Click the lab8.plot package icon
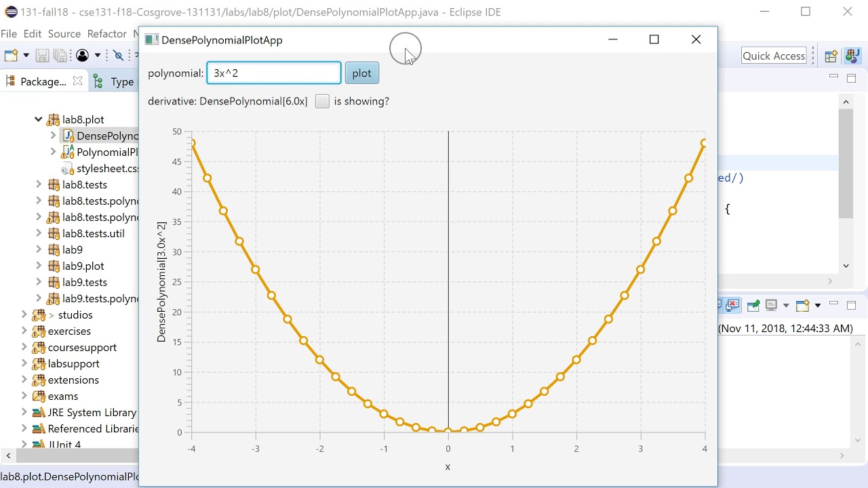 [53, 120]
